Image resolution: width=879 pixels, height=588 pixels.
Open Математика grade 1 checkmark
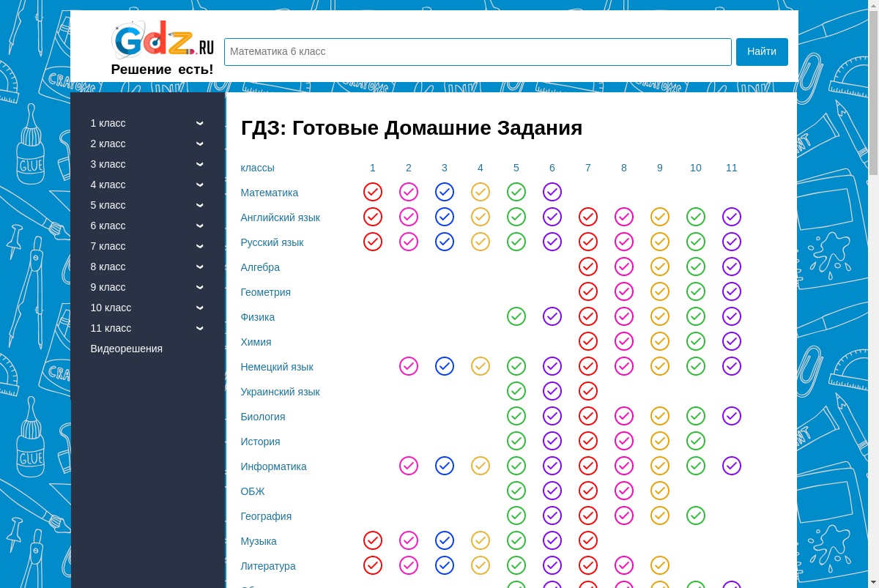tap(373, 193)
